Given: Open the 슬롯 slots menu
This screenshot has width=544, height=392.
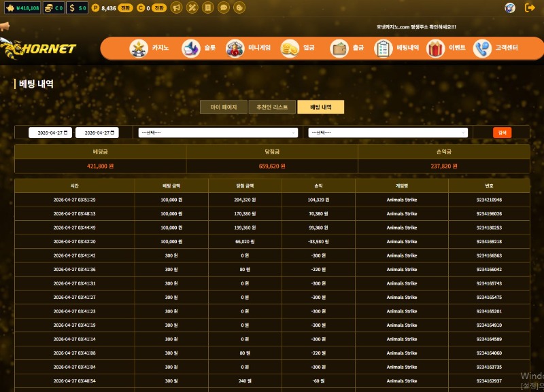Looking at the screenshot, I should (x=199, y=48).
